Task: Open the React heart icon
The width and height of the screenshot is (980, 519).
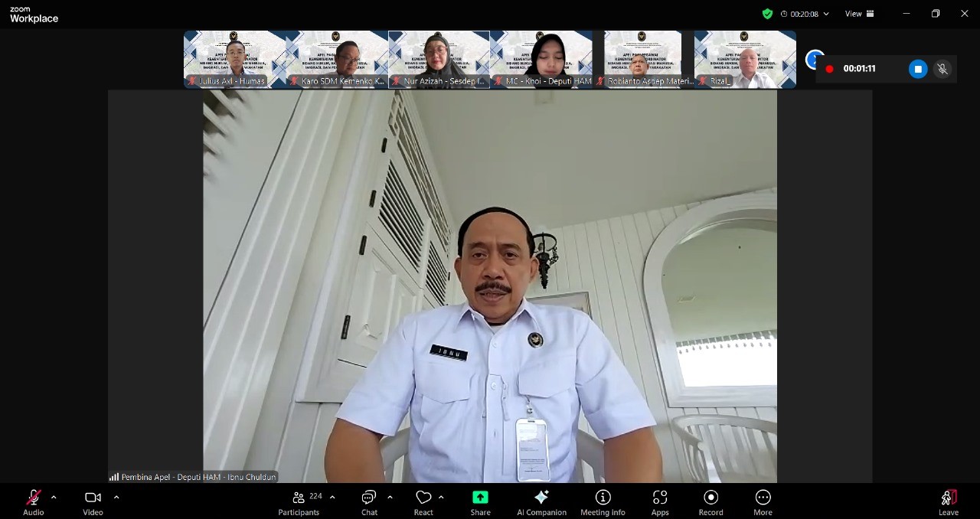Action: pyautogui.click(x=423, y=498)
